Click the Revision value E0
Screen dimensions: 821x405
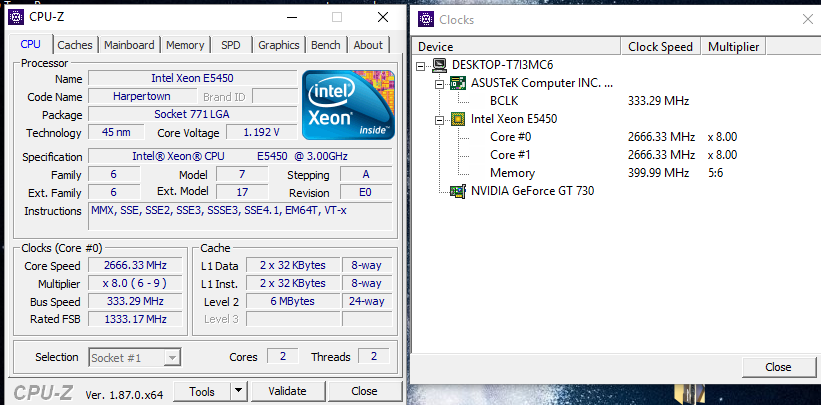coord(365,192)
